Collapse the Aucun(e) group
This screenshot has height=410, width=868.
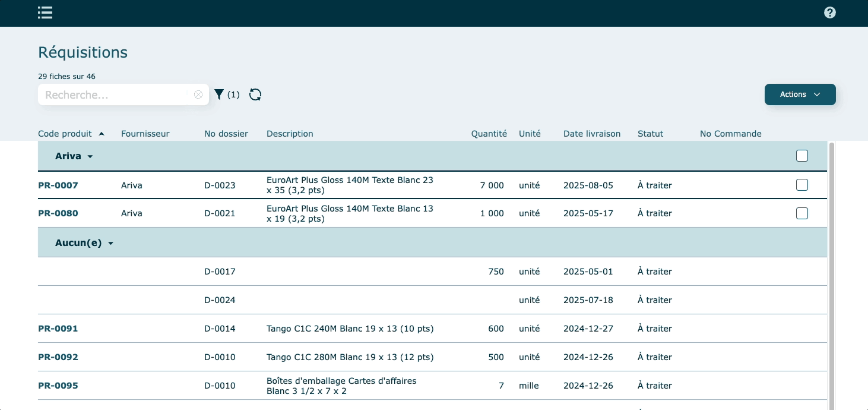click(110, 244)
